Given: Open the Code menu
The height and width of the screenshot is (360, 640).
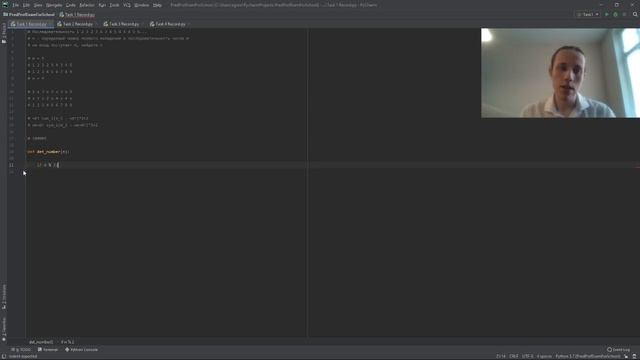Looking at the screenshot, I should click(71, 5).
